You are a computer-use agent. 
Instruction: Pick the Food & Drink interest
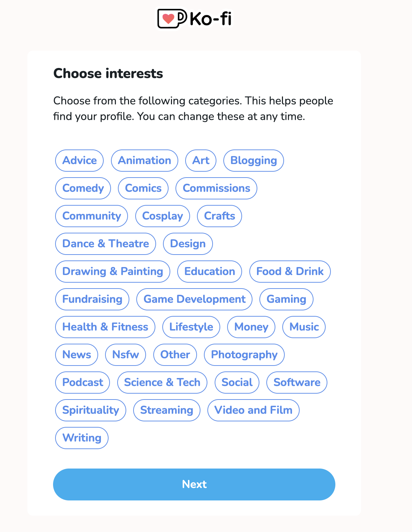point(290,271)
